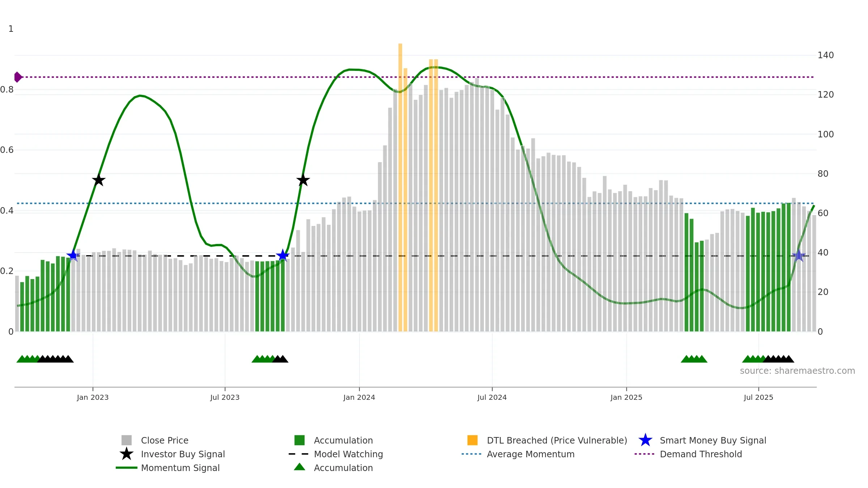Click the Model Watching legend label
Image resolution: width=868 pixels, height=488 pixels.
click(348, 454)
